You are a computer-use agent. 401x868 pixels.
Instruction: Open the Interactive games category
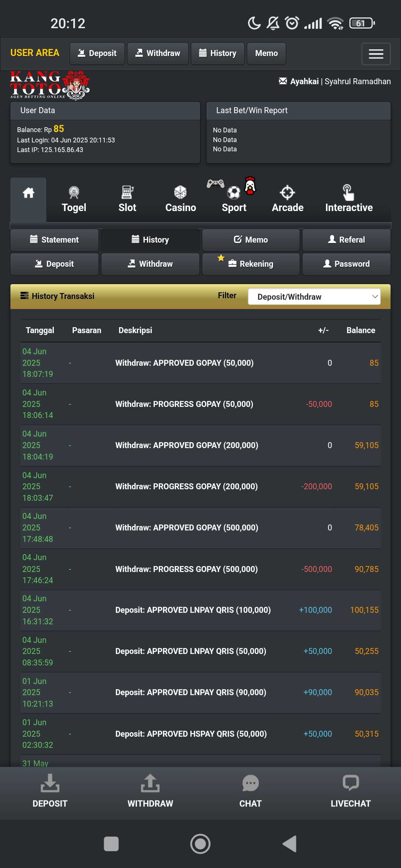pos(349,200)
